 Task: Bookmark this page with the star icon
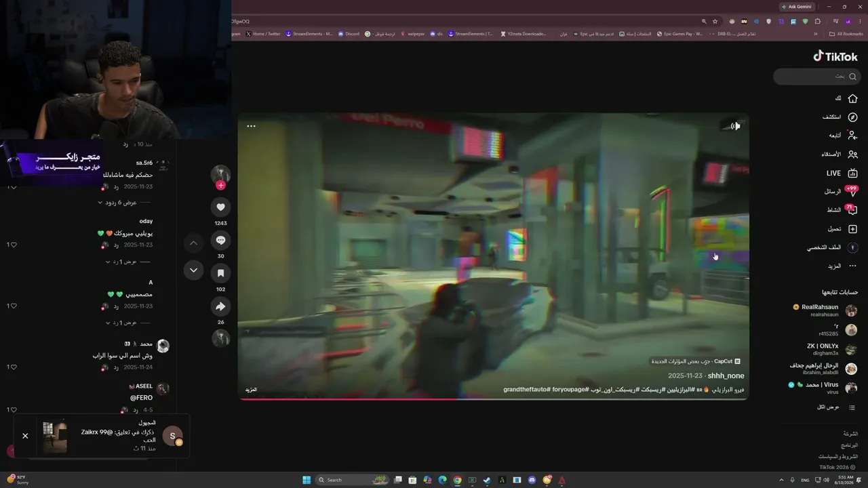[x=715, y=21]
